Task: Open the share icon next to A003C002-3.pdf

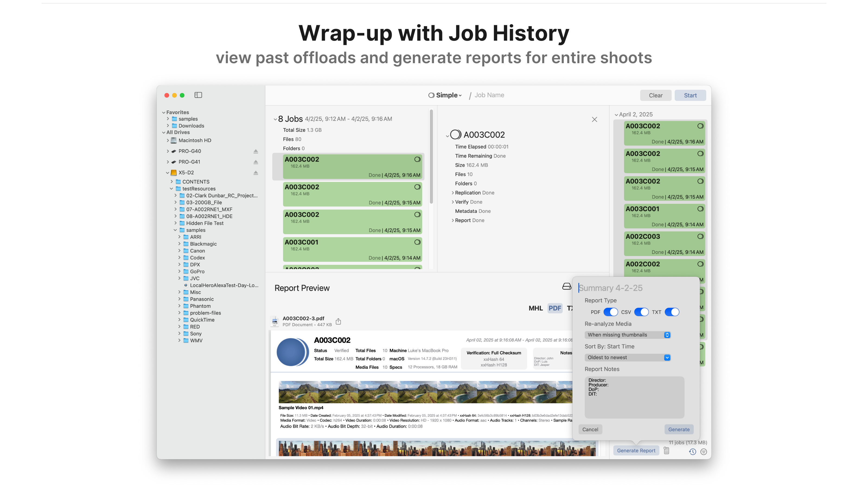Action: pyautogui.click(x=338, y=321)
